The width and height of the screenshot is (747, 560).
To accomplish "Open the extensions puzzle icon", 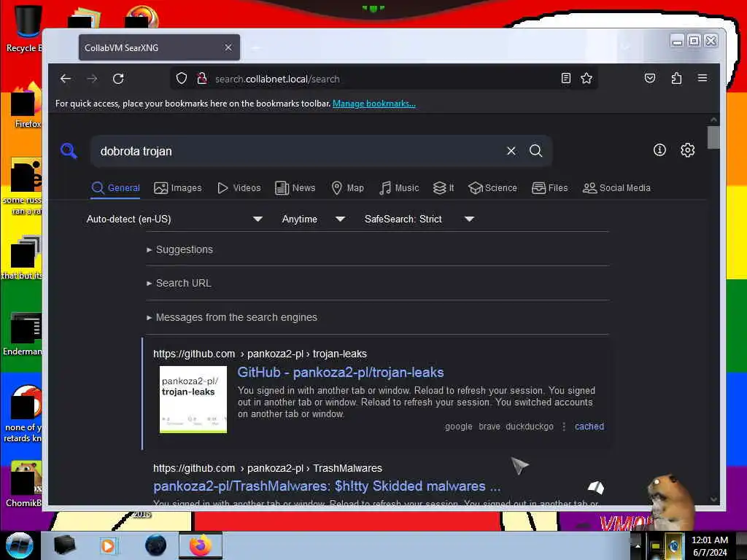I will [x=676, y=78].
